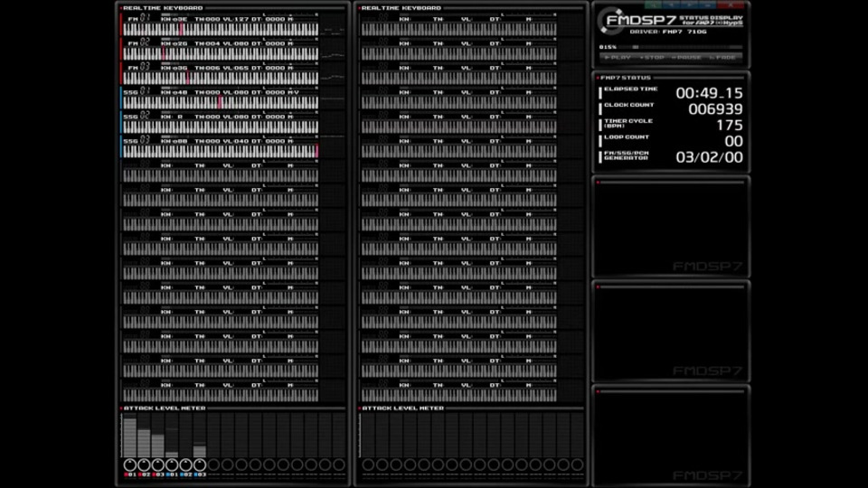Click the FM 03 channel piano keyboard
Screen dimensions: 868x488
click(221, 78)
